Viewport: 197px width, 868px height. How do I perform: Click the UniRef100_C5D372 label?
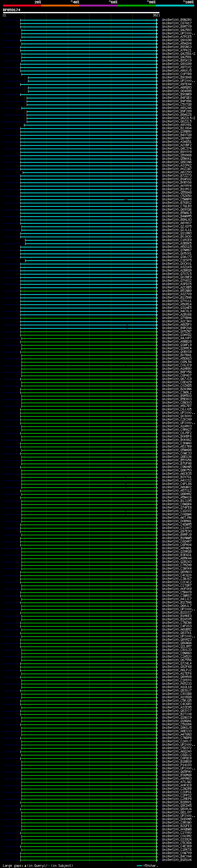pos(176,748)
